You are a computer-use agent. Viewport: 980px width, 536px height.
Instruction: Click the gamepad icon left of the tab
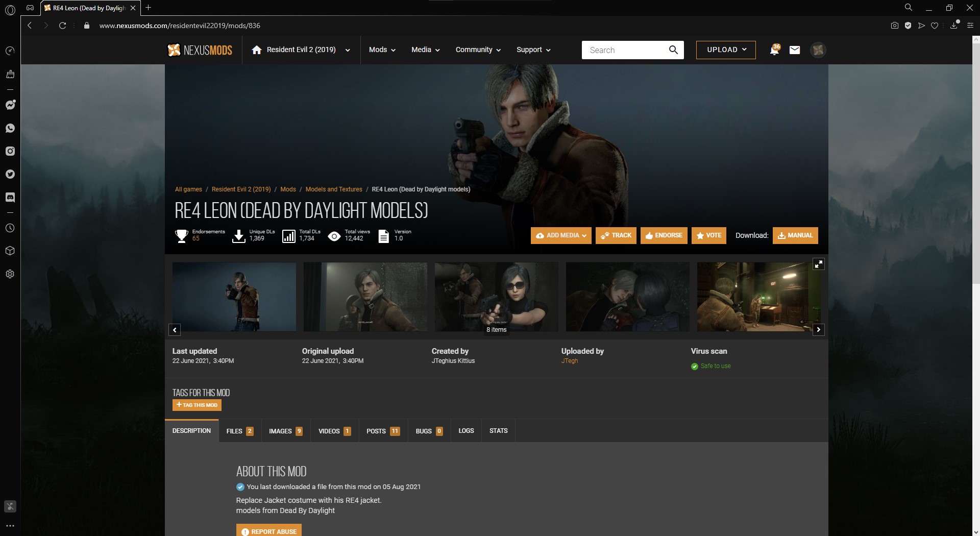(30, 8)
